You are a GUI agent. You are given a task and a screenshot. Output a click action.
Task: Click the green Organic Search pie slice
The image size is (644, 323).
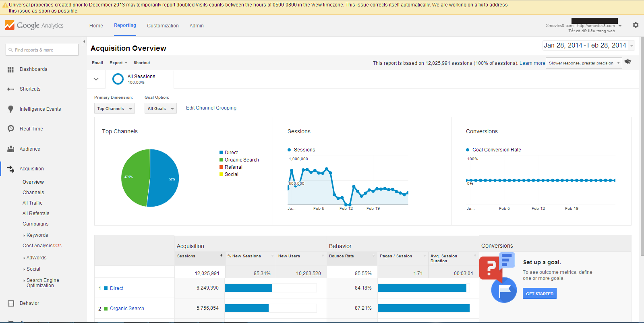pyautogui.click(x=135, y=177)
